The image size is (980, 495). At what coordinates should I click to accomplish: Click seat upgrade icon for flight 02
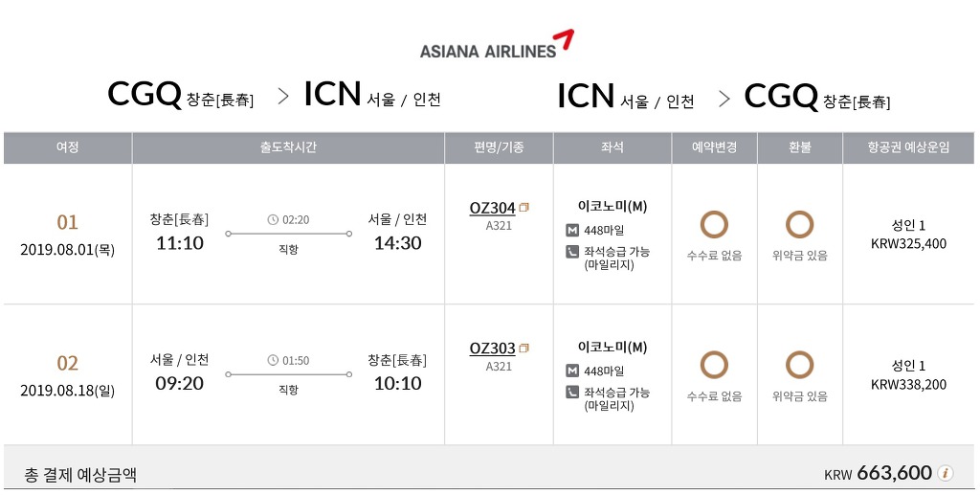pyautogui.click(x=572, y=393)
